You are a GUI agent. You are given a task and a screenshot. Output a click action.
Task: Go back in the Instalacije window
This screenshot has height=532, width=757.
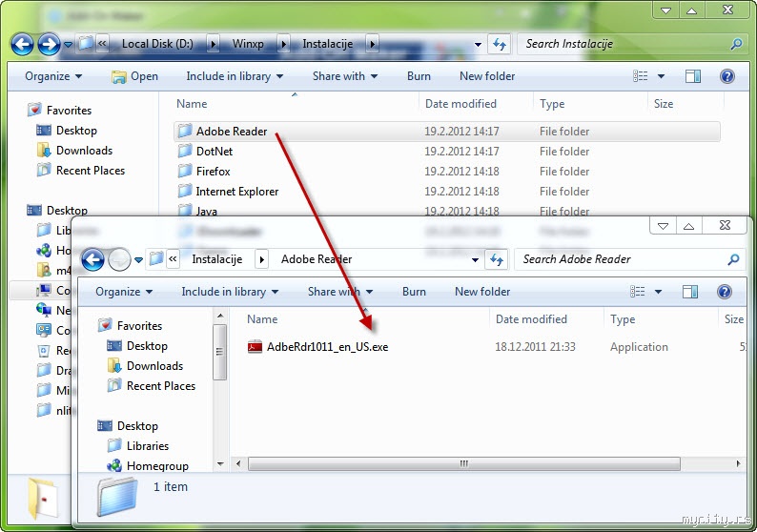click(x=22, y=45)
